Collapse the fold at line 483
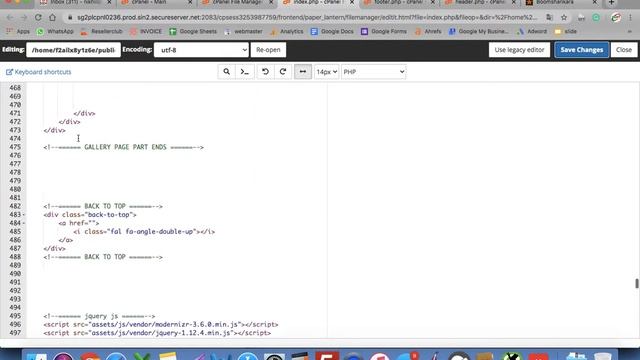The width and height of the screenshot is (640, 360). (x=24, y=215)
